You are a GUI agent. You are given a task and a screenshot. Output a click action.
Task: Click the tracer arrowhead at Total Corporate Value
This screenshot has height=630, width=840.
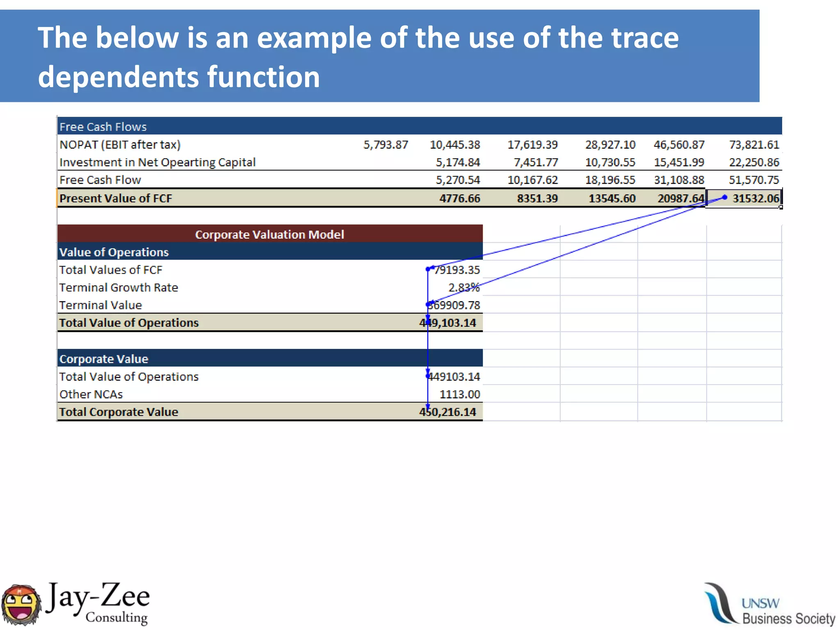tap(428, 407)
